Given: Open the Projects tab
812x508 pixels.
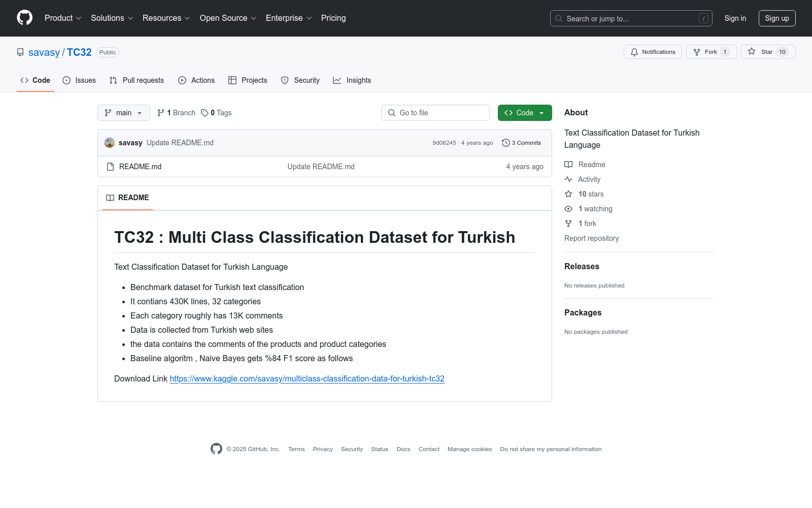Looking at the screenshot, I should click(248, 80).
